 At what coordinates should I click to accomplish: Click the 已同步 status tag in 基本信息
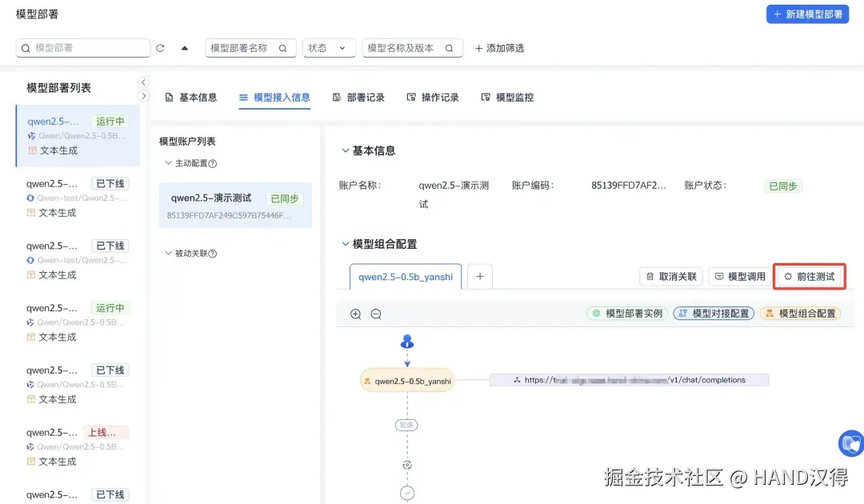coord(783,186)
